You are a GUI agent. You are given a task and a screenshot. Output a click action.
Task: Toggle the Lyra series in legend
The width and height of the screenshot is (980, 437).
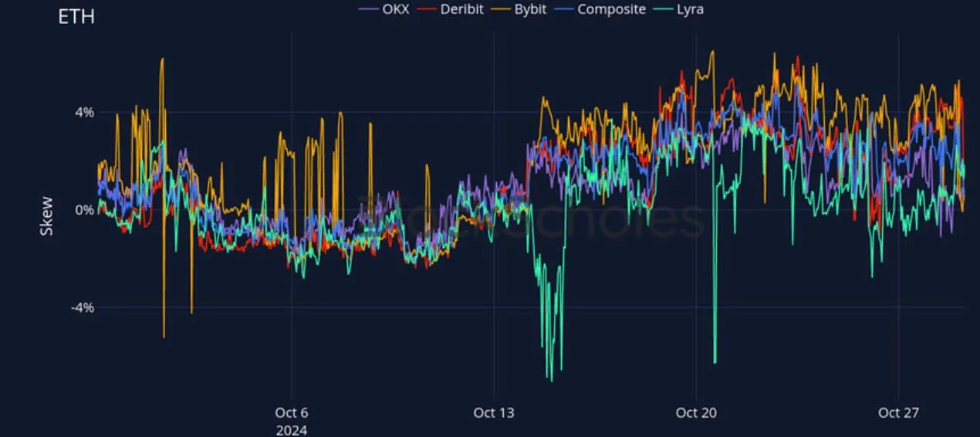678,9
